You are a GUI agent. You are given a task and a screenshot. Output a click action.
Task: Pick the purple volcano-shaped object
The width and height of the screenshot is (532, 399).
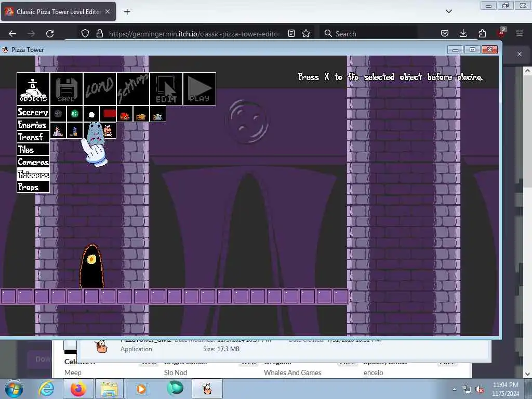[58, 130]
